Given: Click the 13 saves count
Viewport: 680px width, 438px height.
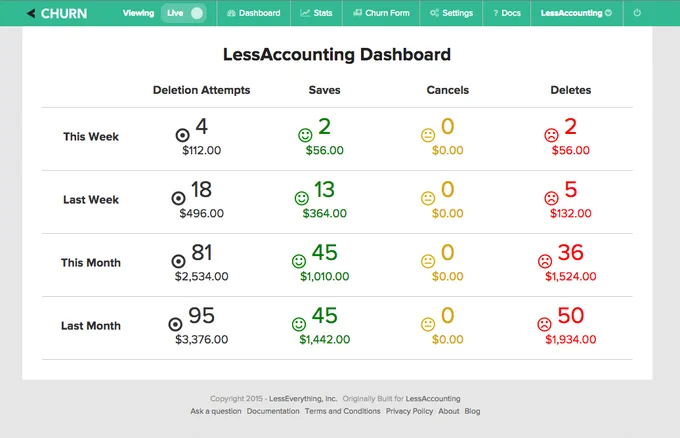Looking at the screenshot, I should point(324,190).
